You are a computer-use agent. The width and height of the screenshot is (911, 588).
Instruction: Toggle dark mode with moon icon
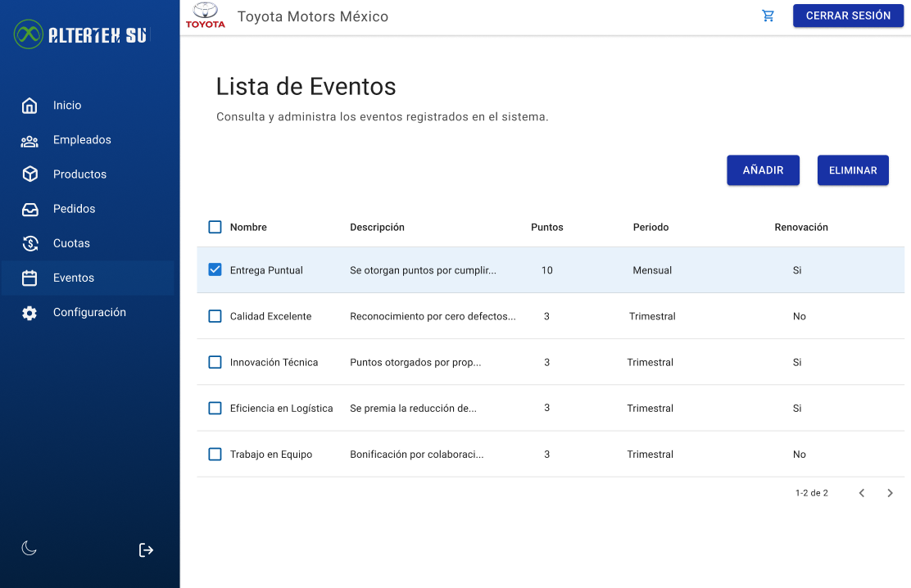(29, 548)
